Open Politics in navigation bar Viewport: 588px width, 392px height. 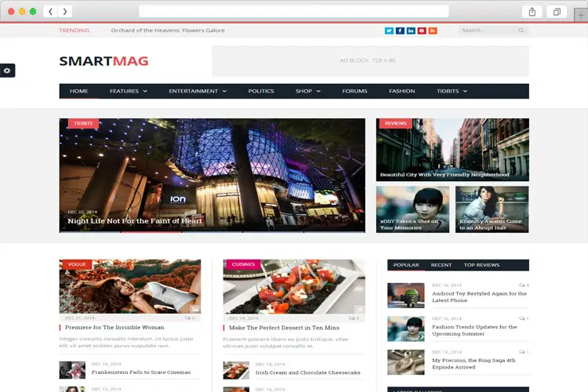point(261,91)
